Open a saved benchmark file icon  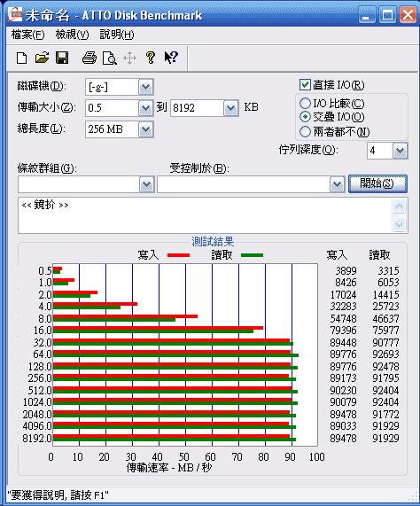tap(42, 58)
